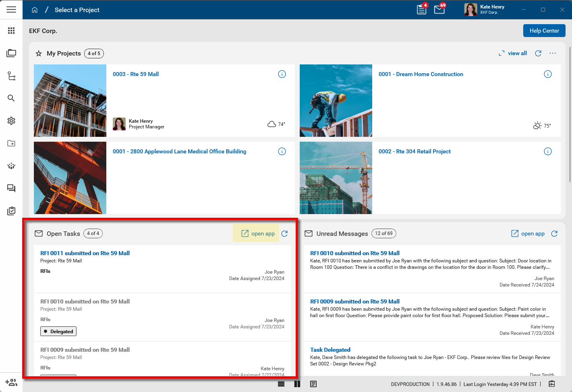This screenshot has width=572, height=392.
Task: Switch to two-column layout in footer
Action: pos(297,384)
